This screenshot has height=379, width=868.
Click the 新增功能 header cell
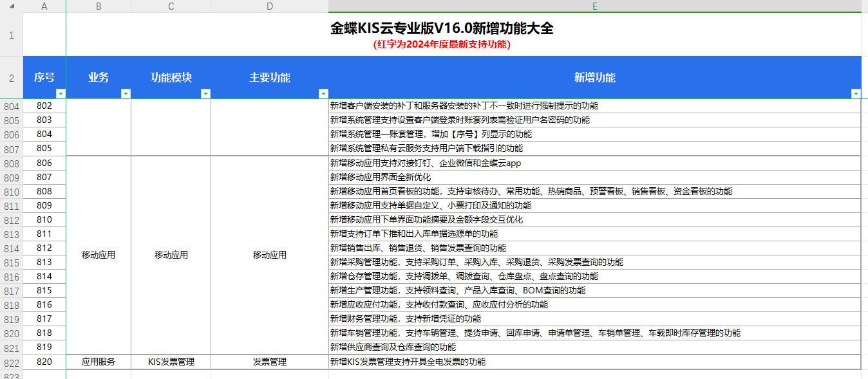click(595, 78)
